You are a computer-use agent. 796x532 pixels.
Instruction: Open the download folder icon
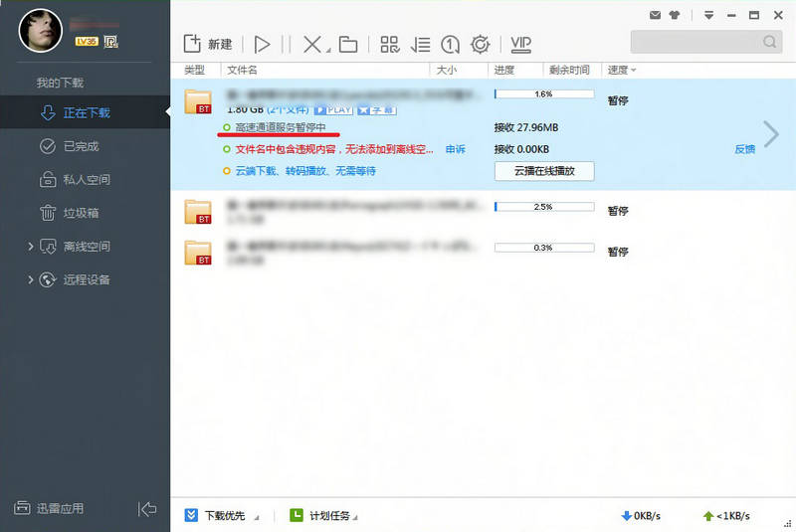[x=347, y=44]
